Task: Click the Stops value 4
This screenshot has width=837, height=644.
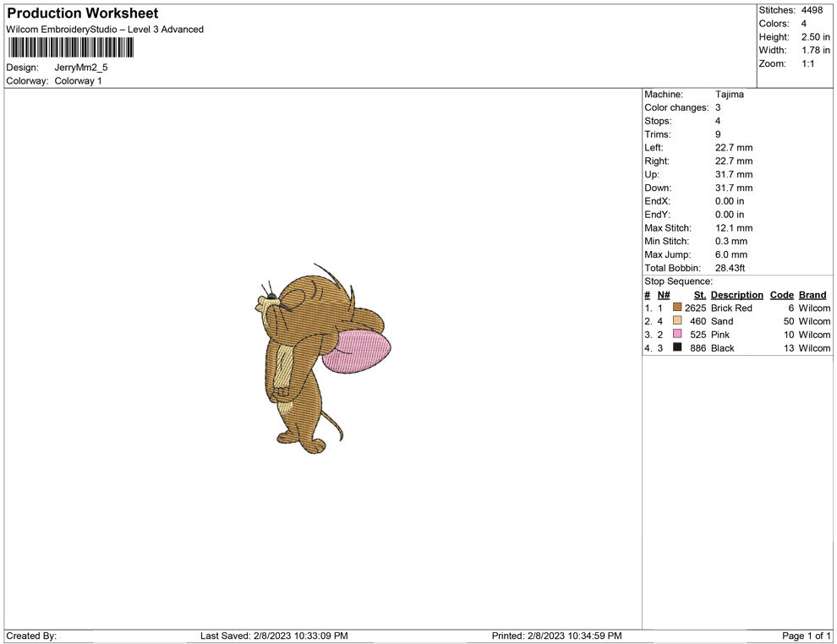Action: (718, 121)
